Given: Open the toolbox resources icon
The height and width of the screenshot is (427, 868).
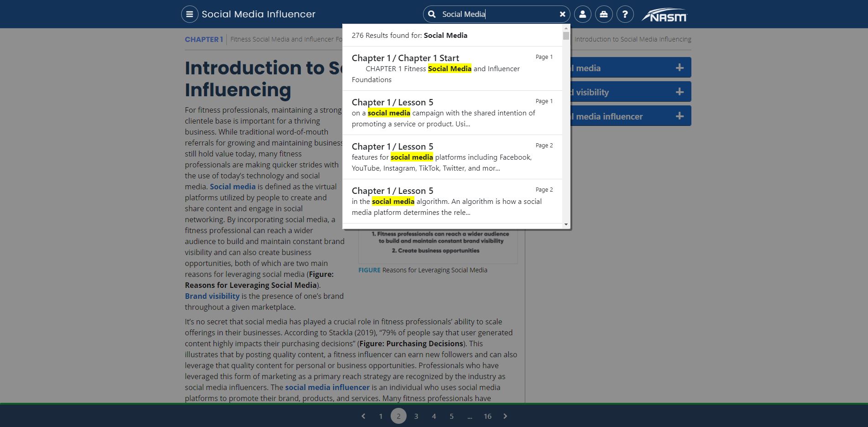Looking at the screenshot, I should pos(604,14).
